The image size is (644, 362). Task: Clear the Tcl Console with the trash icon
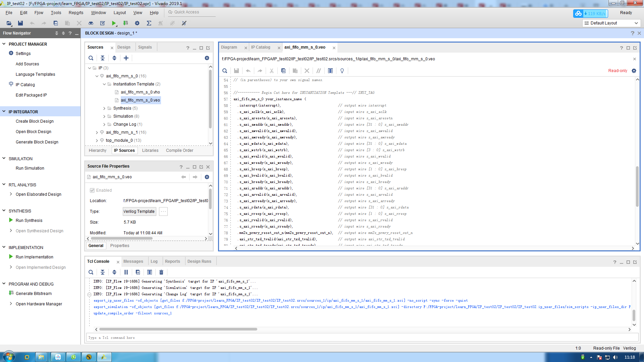click(161, 272)
